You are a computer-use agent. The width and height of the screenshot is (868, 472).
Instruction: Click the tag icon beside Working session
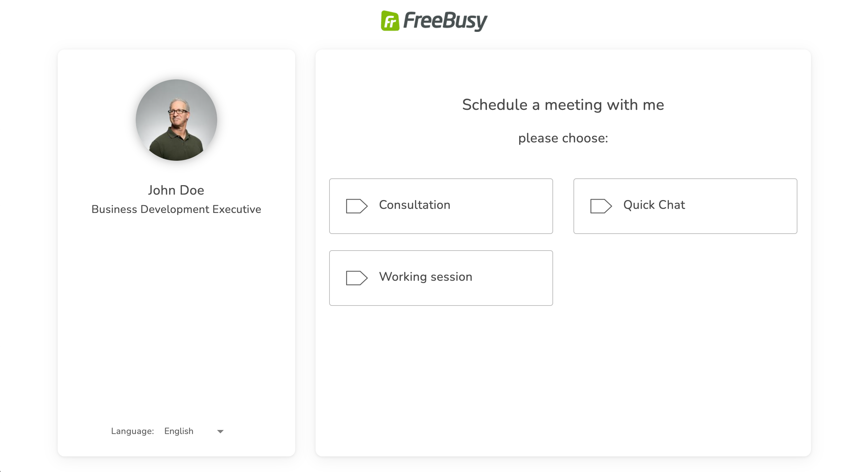[x=356, y=278]
